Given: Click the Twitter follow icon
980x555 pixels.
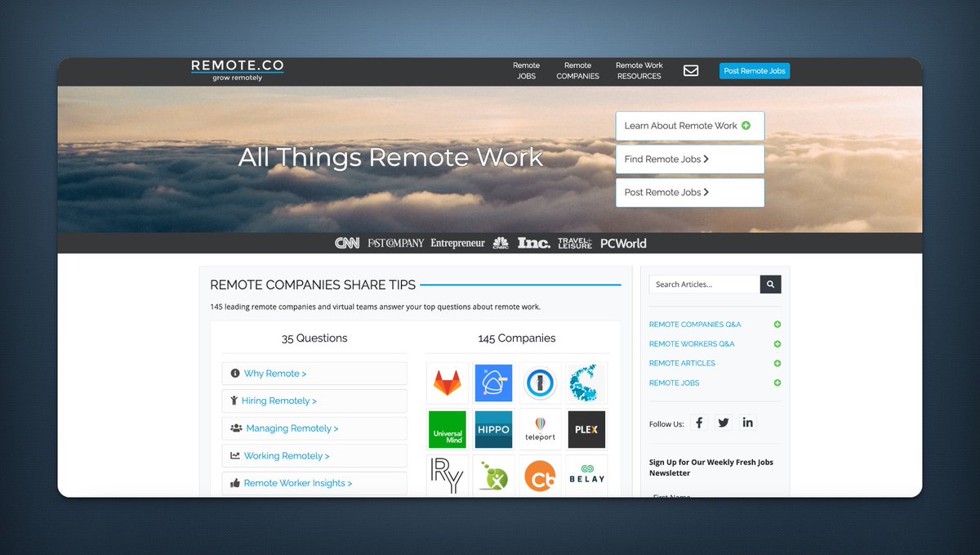Looking at the screenshot, I should pos(724,423).
